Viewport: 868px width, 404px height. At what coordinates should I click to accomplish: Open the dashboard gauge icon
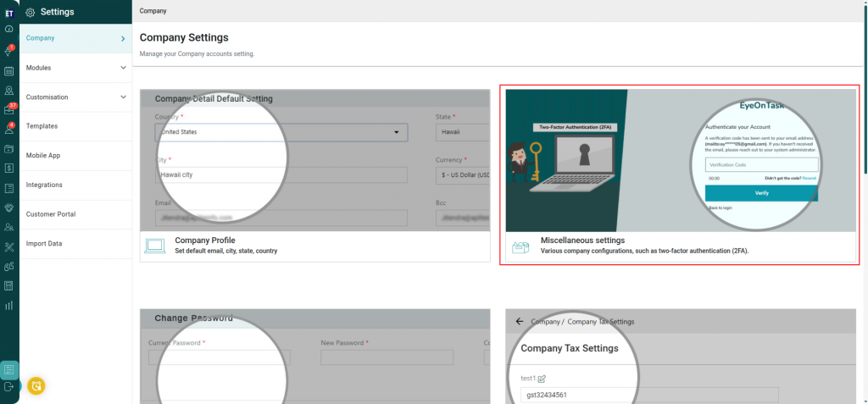pyautogui.click(x=8, y=29)
